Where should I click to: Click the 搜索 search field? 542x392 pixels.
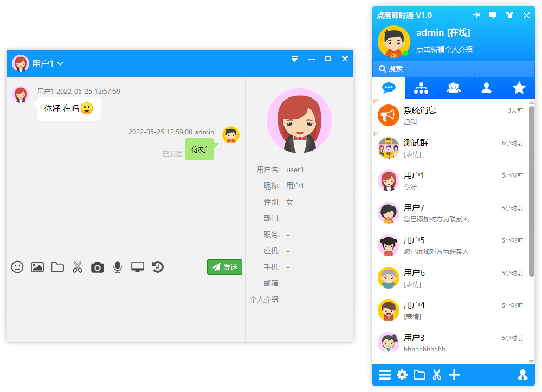click(x=454, y=69)
